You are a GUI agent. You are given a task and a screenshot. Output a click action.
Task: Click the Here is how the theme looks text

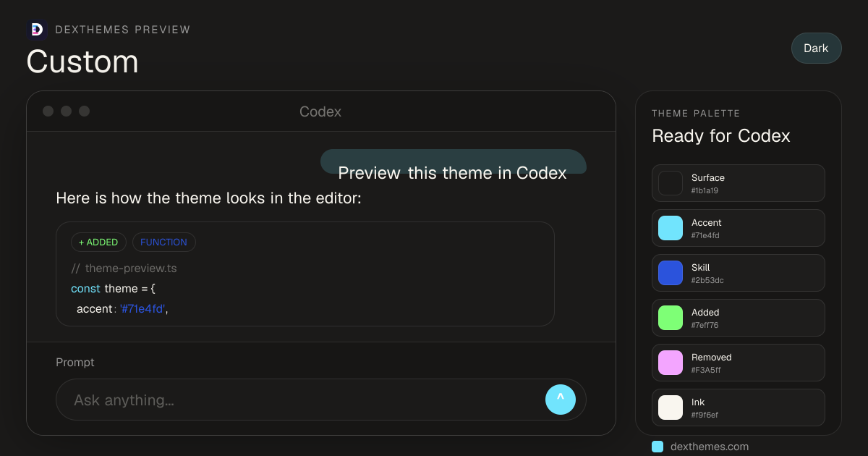coord(208,198)
